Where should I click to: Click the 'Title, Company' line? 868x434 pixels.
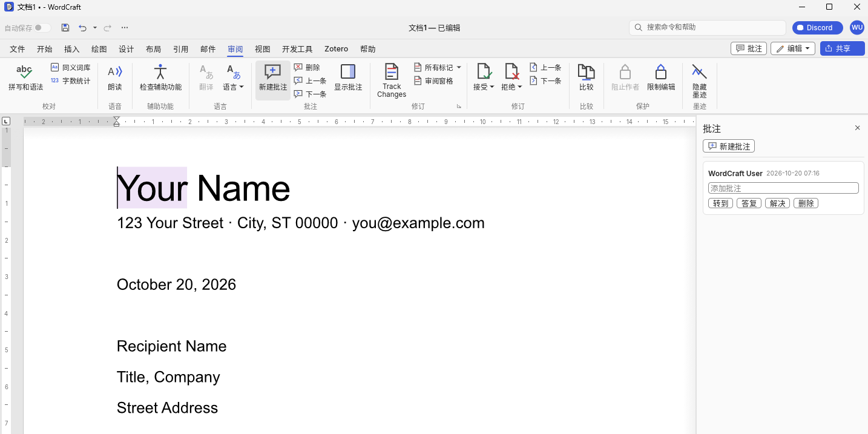(168, 377)
